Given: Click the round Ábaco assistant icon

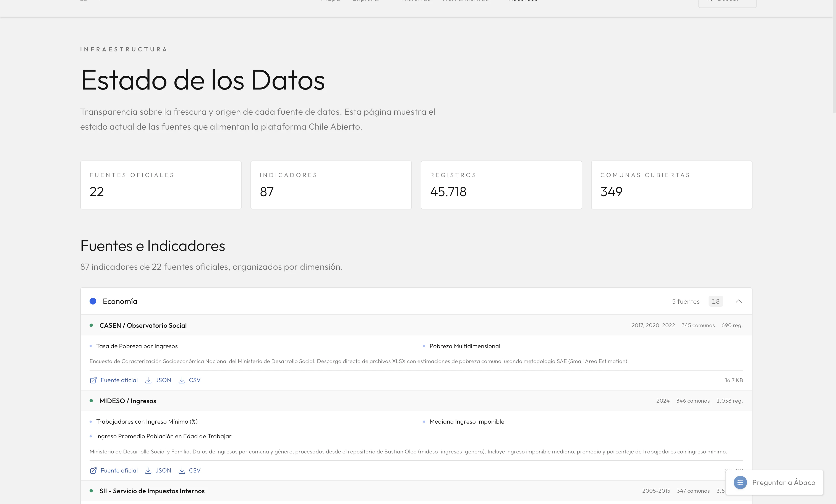Looking at the screenshot, I should pyautogui.click(x=740, y=482).
